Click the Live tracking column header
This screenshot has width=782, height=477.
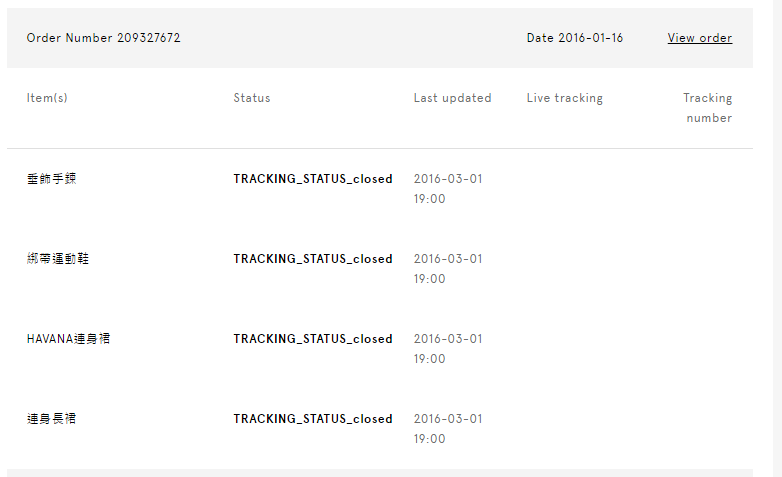[x=564, y=98]
